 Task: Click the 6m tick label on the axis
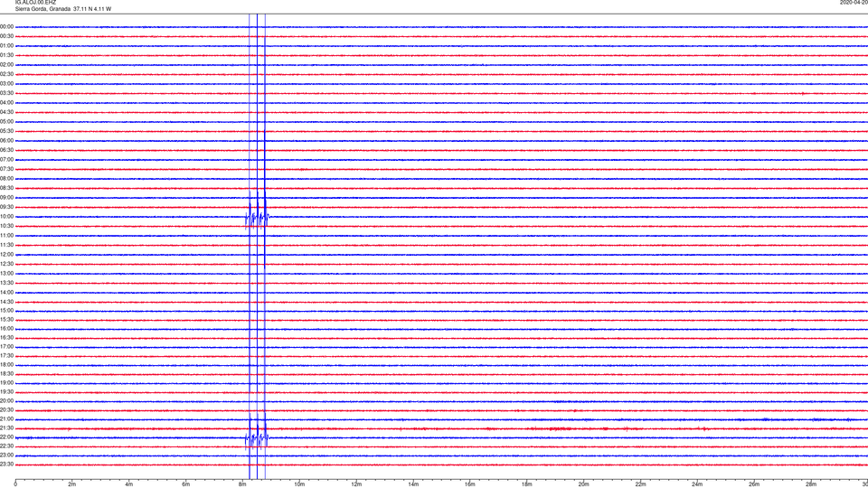(x=186, y=484)
